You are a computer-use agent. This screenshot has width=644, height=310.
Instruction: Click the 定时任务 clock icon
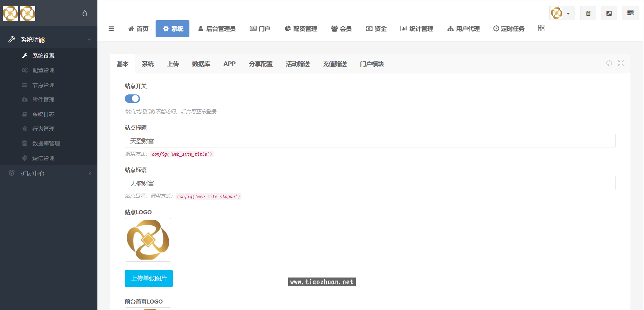point(496,29)
